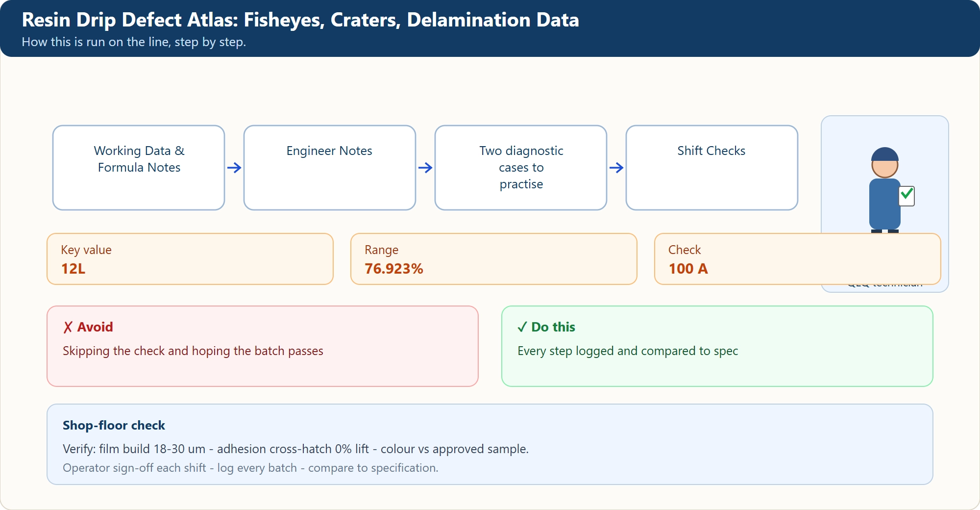This screenshot has width=980, height=510.
Task: Click 'Every step logged and compared to spec'
Action: tap(628, 351)
